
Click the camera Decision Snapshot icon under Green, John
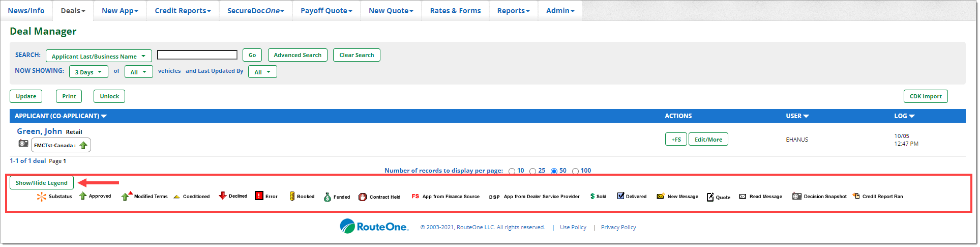[x=23, y=144]
